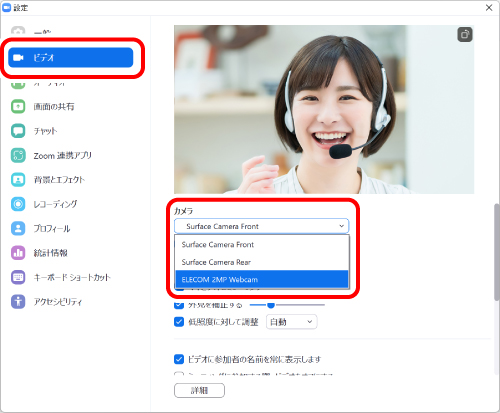Open キーボード ショートカット settings section

click(72, 277)
